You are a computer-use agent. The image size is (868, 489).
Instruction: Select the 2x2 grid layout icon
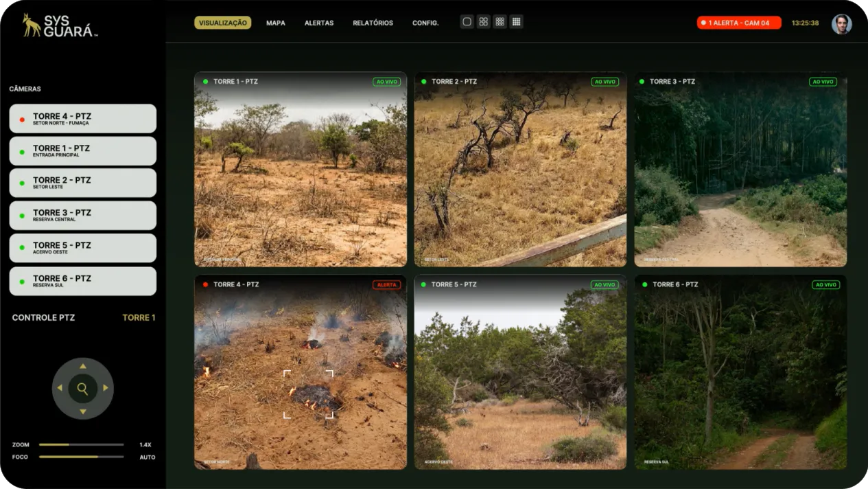tap(484, 22)
